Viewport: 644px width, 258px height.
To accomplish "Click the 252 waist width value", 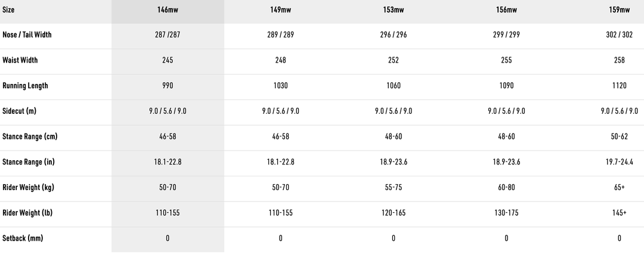I will (393, 60).
